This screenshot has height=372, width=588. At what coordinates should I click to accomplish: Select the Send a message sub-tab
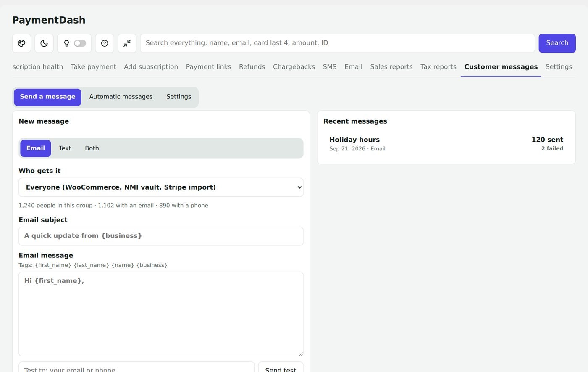tap(47, 97)
